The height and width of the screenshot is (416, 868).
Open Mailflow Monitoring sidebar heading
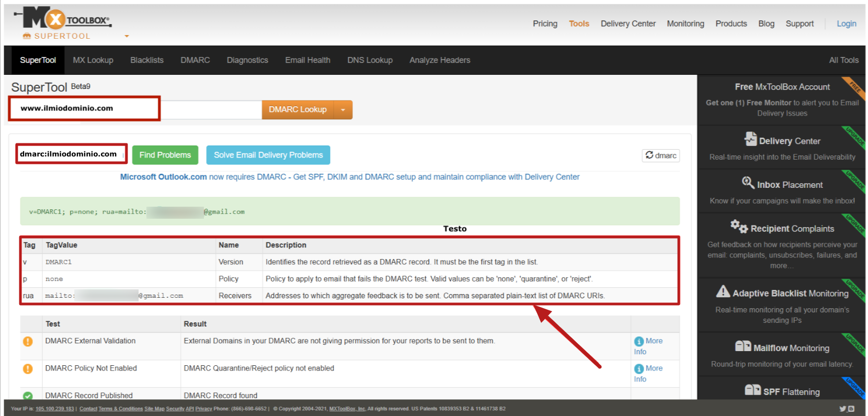click(791, 348)
